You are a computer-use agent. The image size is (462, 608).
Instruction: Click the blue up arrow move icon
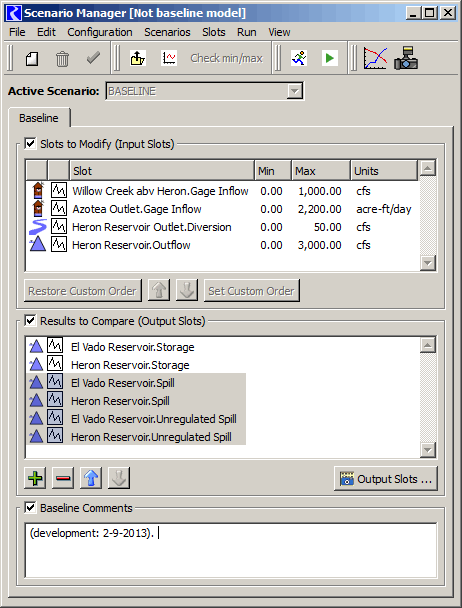click(91, 478)
